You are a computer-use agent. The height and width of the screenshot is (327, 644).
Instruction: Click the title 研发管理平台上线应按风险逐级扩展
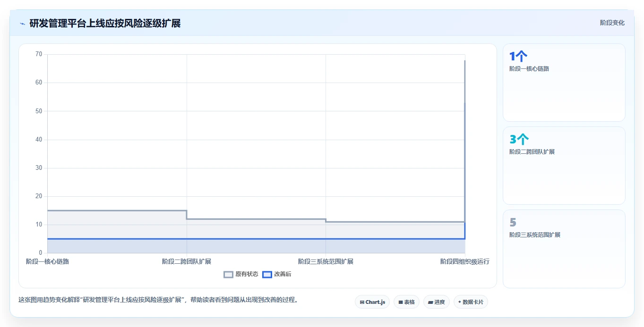(x=105, y=23)
